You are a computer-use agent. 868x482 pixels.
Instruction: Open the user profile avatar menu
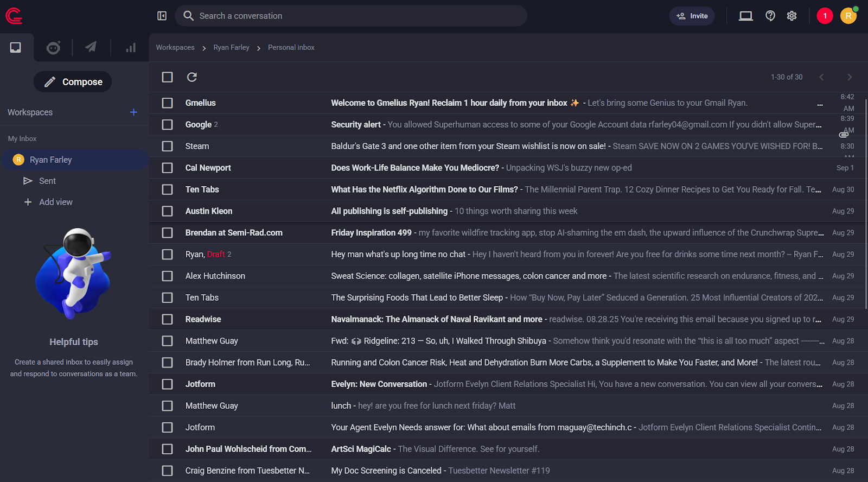848,16
